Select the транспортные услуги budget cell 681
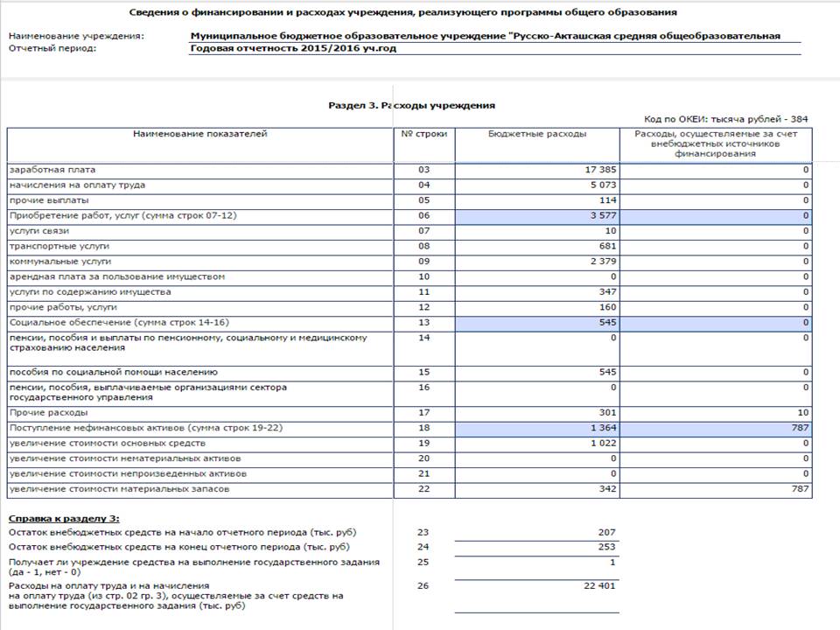 coord(536,247)
